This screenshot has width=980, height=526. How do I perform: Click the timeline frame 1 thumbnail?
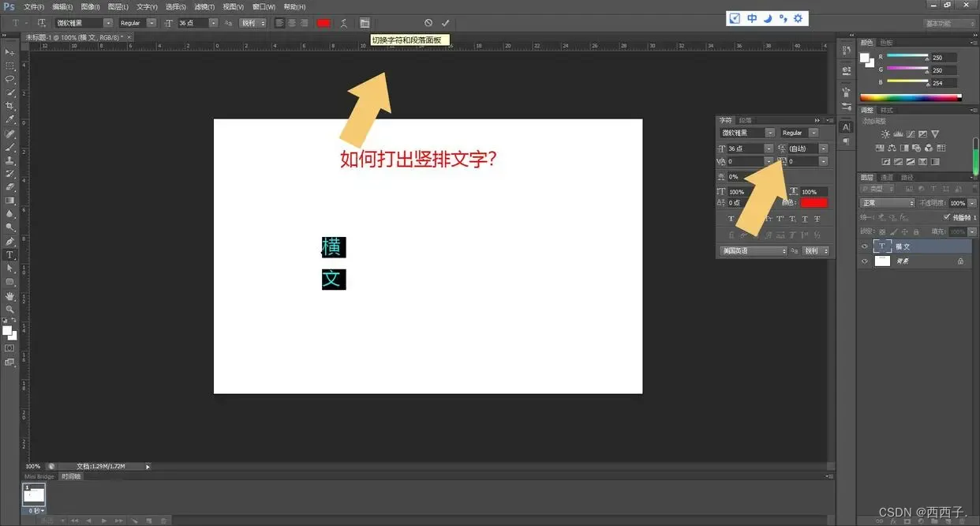34,494
